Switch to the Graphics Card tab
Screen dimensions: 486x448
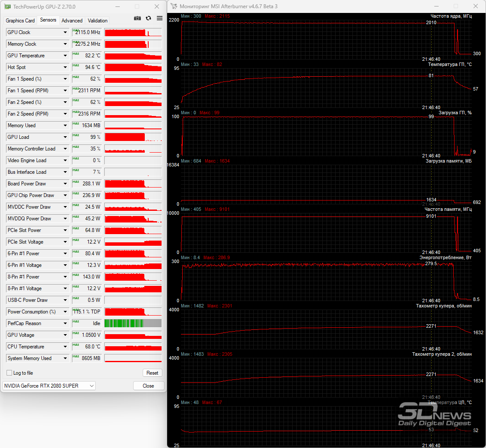click(x=20, y=20)
